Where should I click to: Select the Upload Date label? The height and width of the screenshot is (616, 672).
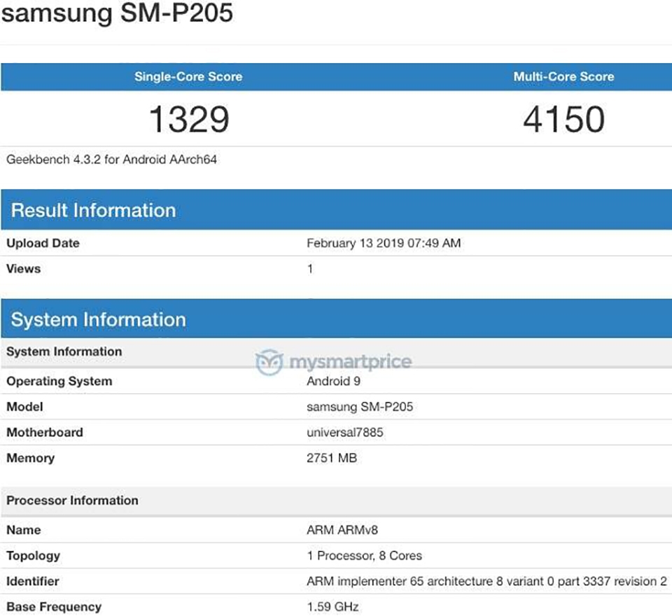click(x=43, y=243)
